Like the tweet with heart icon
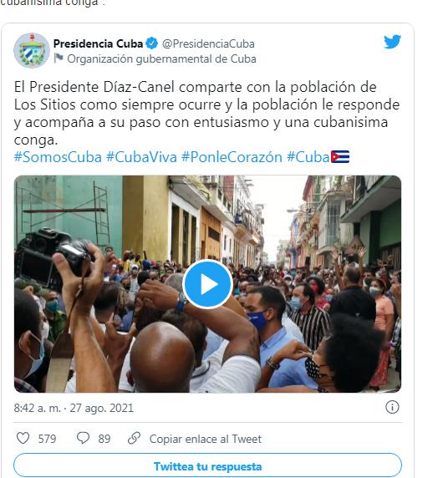 23,439
